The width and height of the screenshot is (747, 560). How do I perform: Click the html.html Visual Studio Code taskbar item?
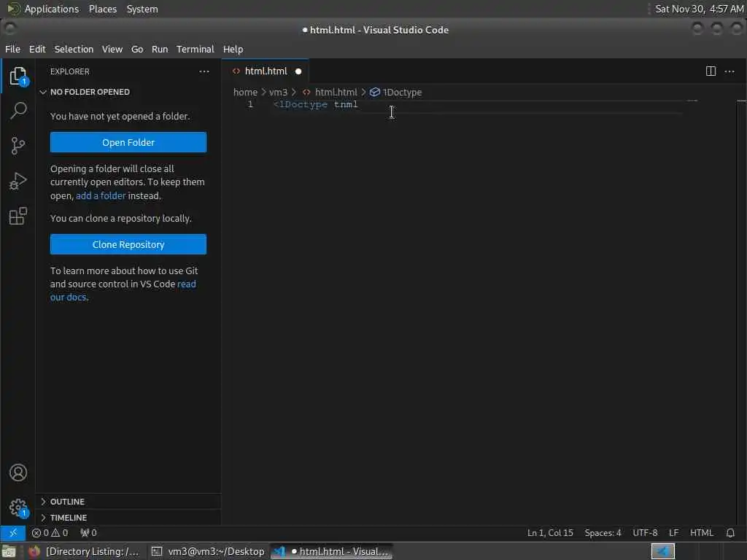pos(332,551)
